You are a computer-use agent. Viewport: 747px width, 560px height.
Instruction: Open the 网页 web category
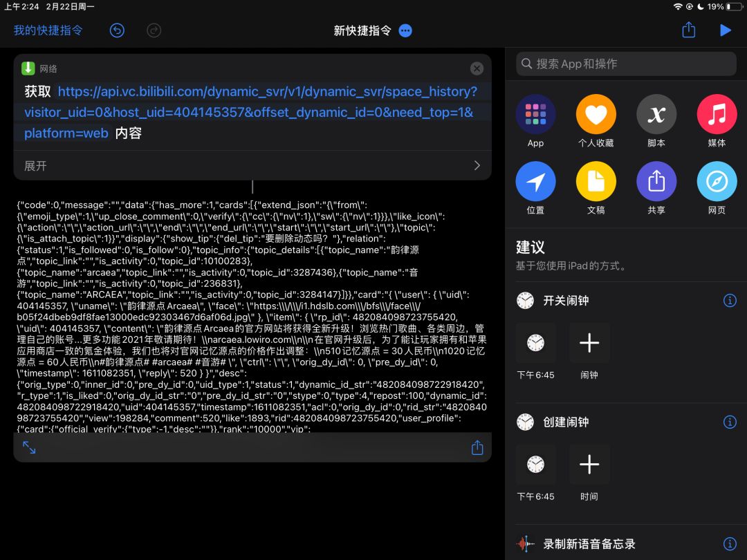point(717,188)
